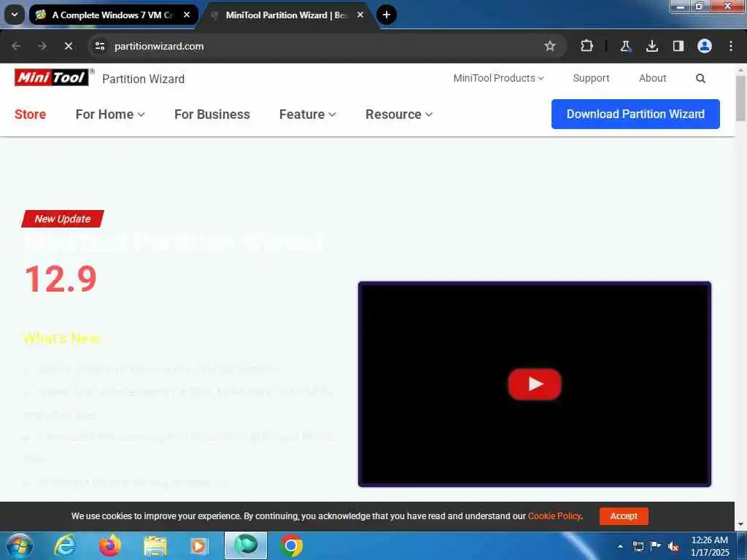Image resolution: width=747 pixels, height=560 pixels.
Task: Open the Extensions puzzle icon
Action: pyautogui.click(x=587, y=46)
